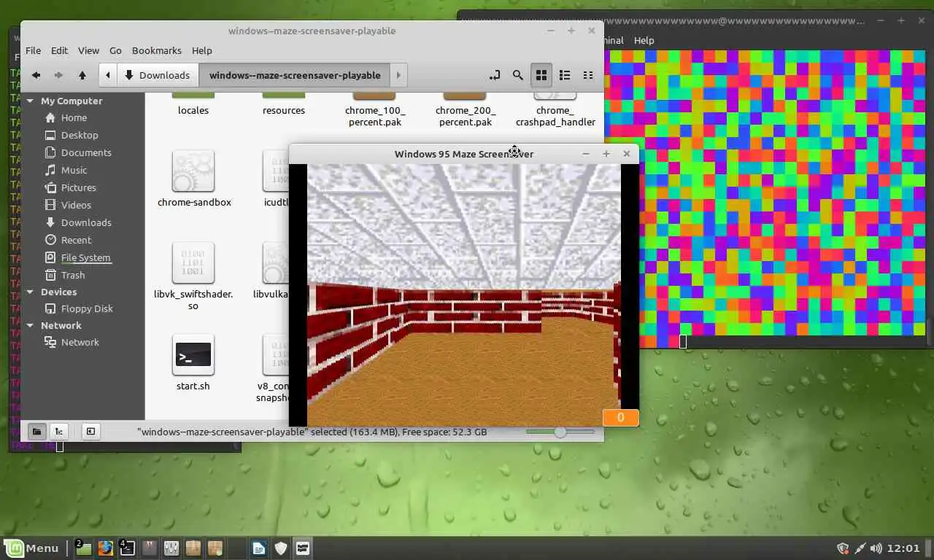Launch Firefox from the taskbar
The width and height of the screenshot is (934, 560).
click(106, 548)
